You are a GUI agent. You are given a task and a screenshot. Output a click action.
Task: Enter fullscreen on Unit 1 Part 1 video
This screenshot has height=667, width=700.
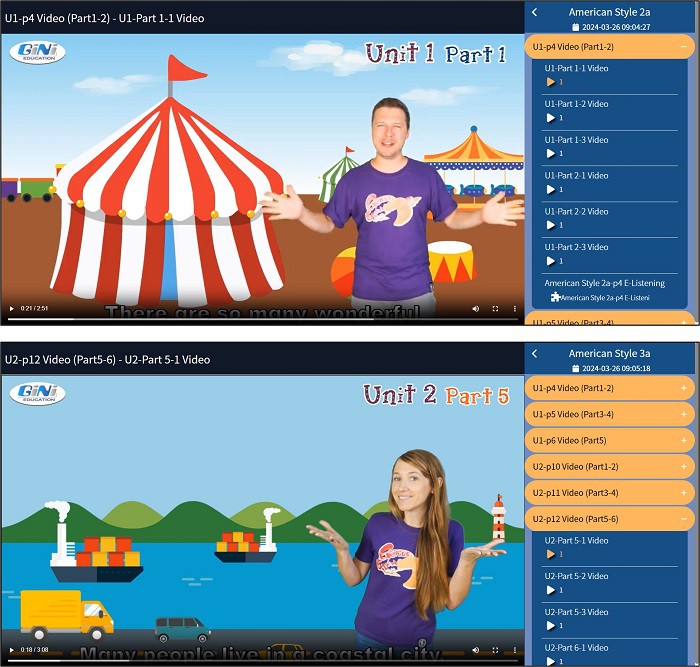(x=495, y=309)
